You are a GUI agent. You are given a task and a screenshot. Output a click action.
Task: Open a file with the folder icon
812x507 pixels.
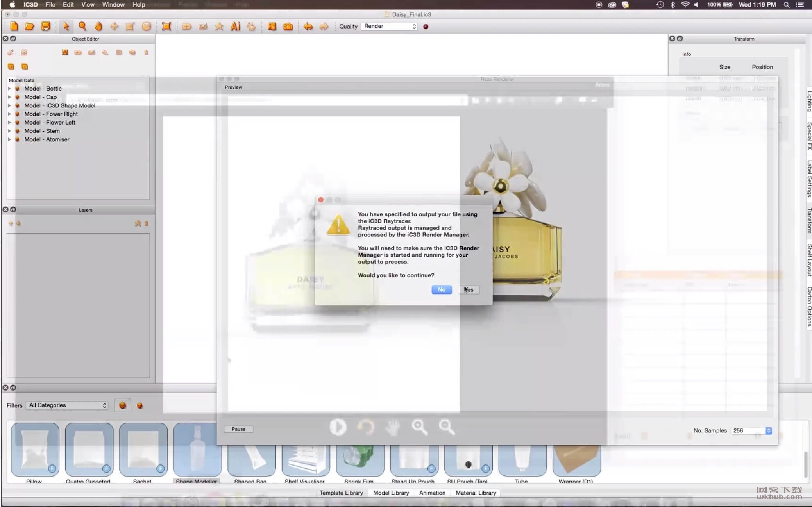coord(30,26)
